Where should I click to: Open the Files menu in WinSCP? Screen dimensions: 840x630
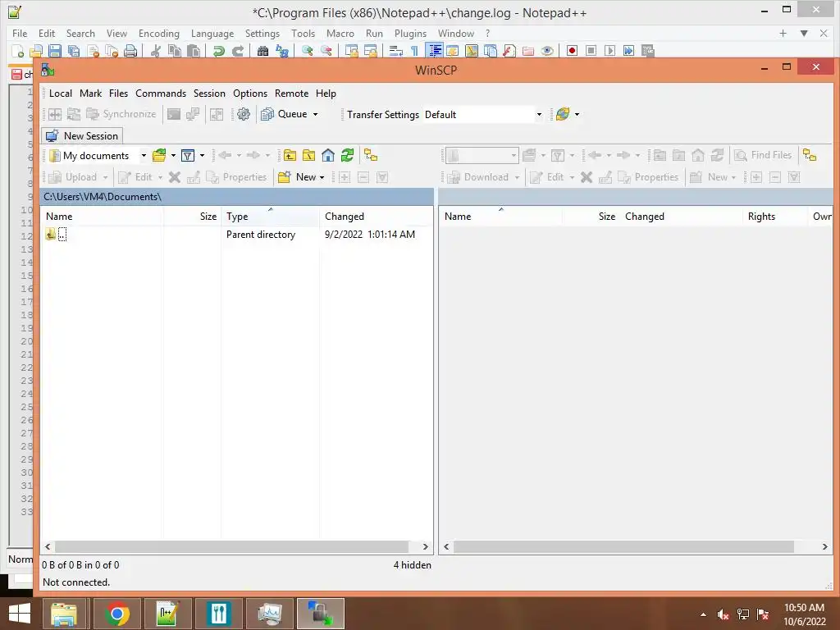[x=118, y=94]
